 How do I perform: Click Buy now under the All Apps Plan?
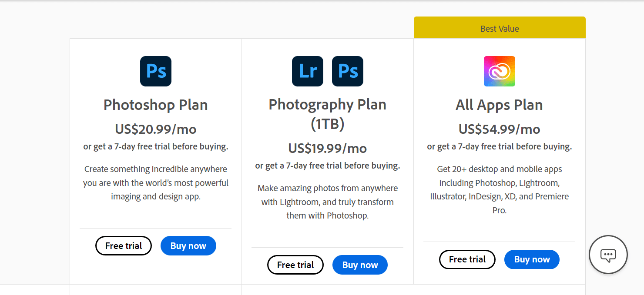point(532,259)
